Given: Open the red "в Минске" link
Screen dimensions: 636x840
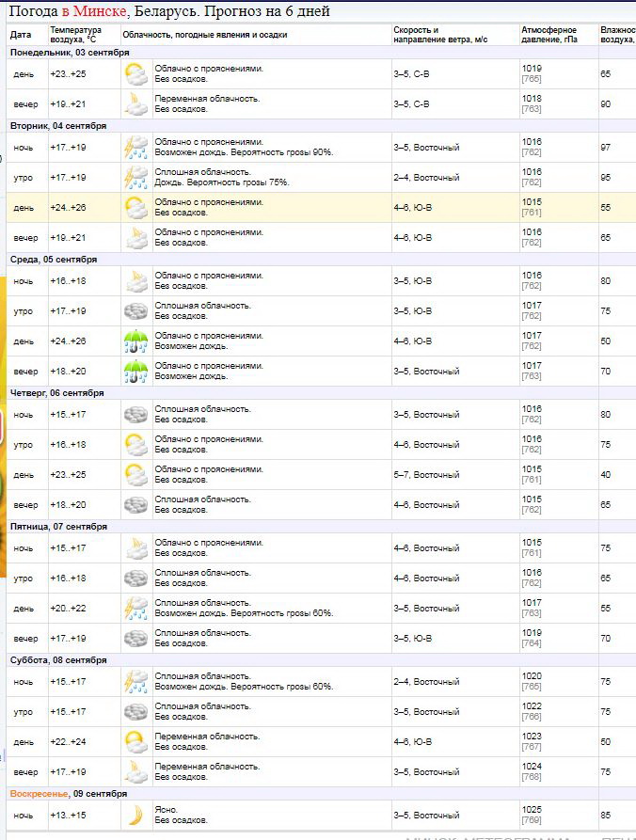Looking at the screenshot, I should (x=93, y=11).
